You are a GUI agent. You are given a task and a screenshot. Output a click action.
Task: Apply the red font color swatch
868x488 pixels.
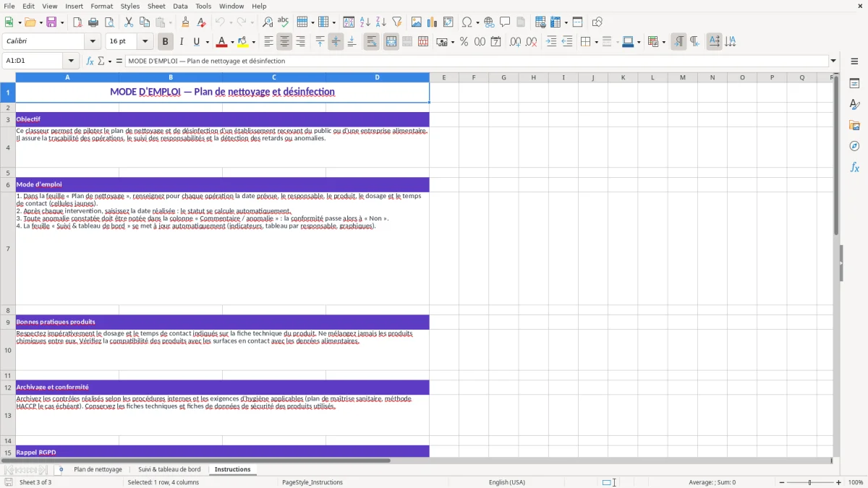click(x=222, y=42)
